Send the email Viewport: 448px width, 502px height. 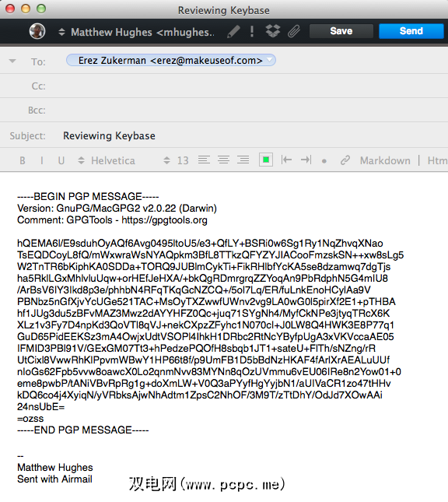coord(411,31)
